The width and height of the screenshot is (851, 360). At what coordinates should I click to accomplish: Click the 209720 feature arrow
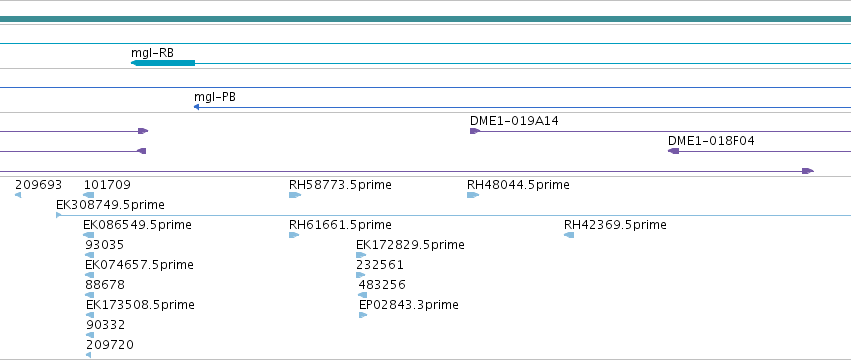[x=88, y=355]
